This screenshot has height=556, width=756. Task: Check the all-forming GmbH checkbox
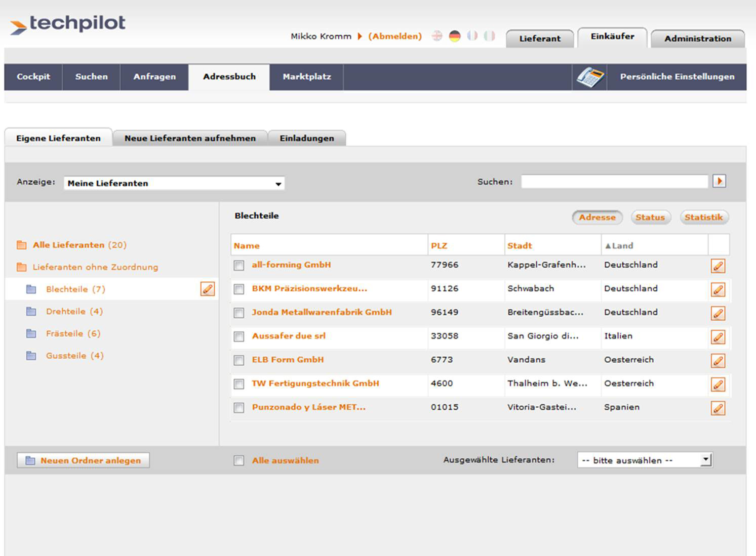coord(239,265)
